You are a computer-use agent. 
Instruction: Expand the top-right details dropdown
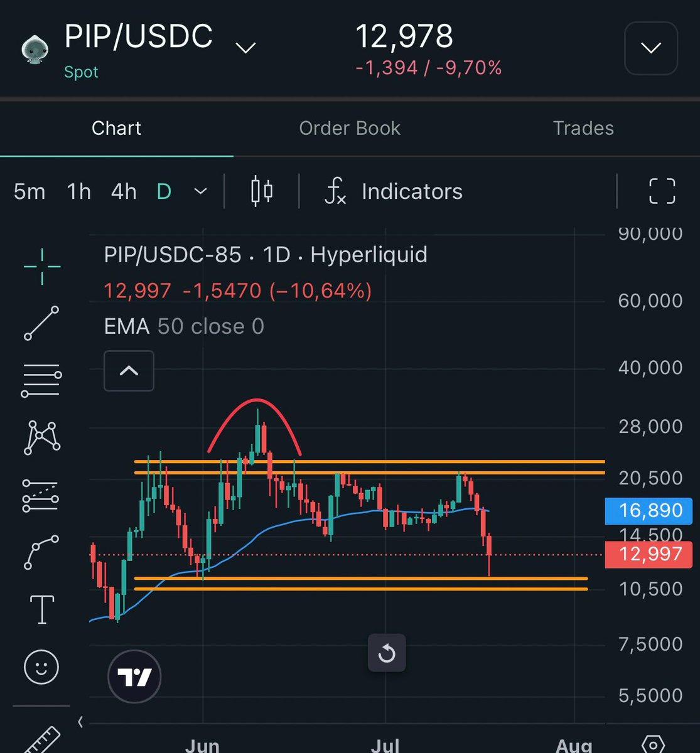[651, 48]
